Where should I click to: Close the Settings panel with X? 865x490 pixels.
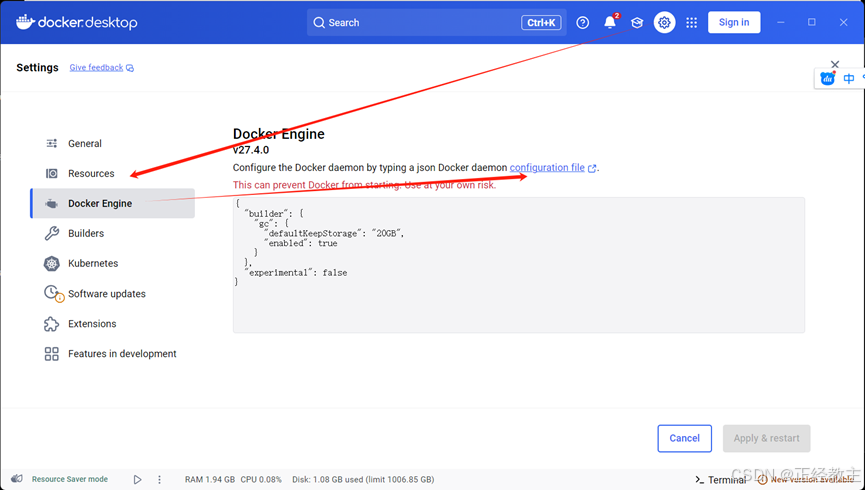[835, 65]
